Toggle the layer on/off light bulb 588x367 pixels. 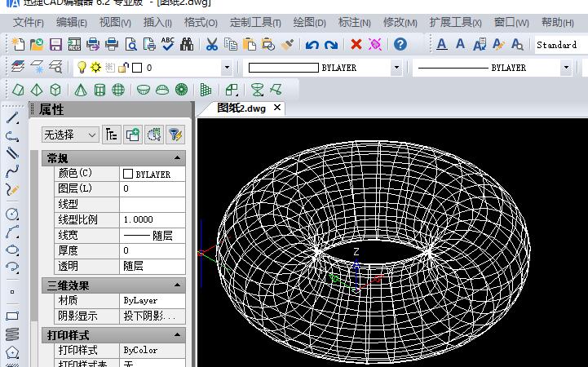[82, 68]
